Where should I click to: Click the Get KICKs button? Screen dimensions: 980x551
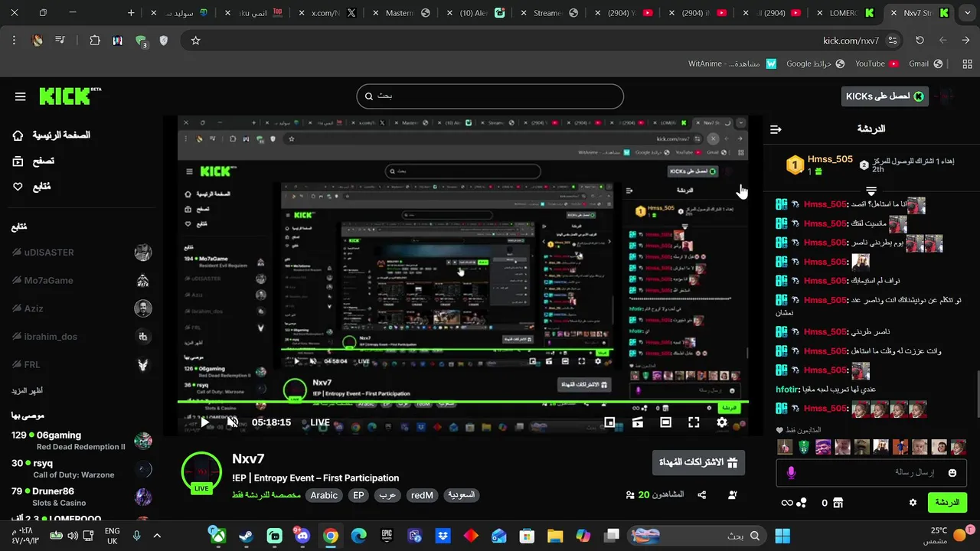(x=885, y=96)
